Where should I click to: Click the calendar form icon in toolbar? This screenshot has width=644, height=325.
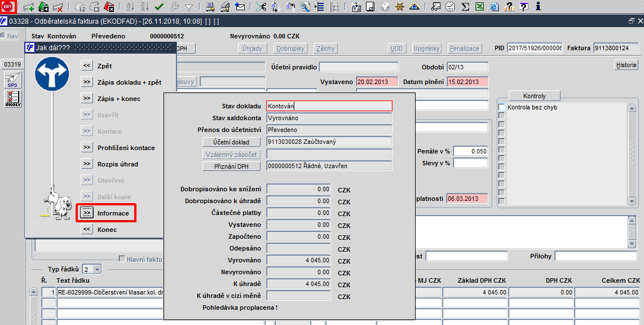[356, 7]
